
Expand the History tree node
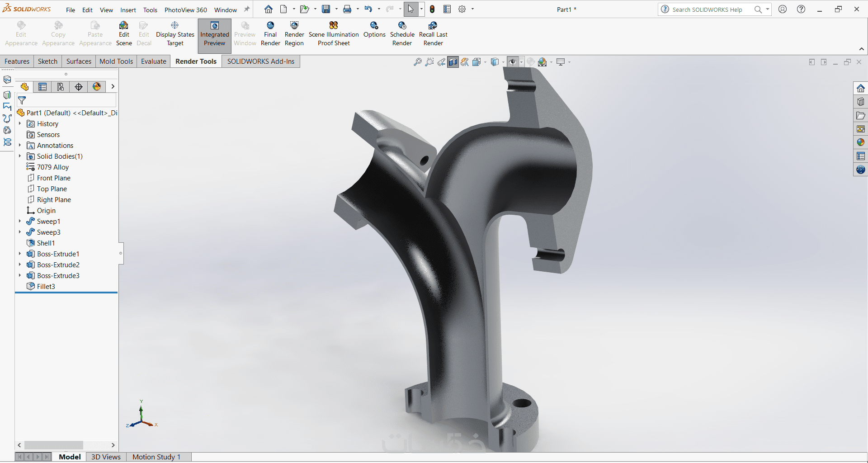click(x=20, y=123)
